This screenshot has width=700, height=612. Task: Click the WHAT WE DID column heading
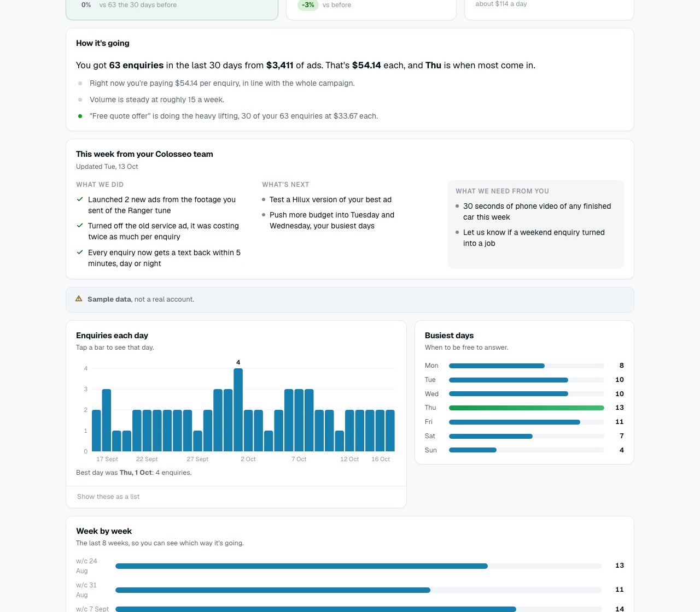click(x=100, y=185)
